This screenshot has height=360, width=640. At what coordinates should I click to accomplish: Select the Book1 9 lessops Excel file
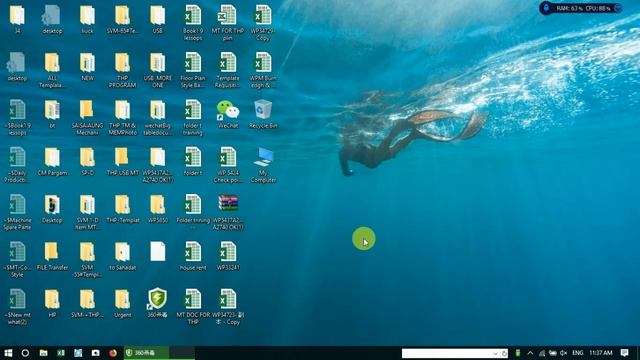(193, 23)
